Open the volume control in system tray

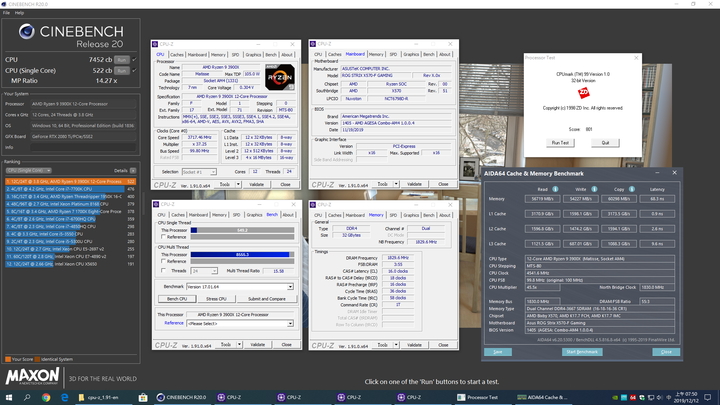[659, 397]
